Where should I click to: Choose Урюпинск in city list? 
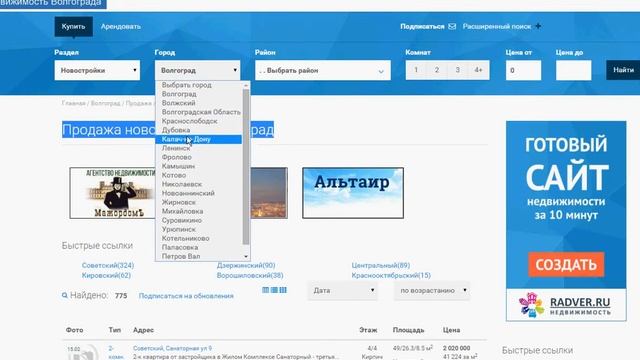coord(199,229)
